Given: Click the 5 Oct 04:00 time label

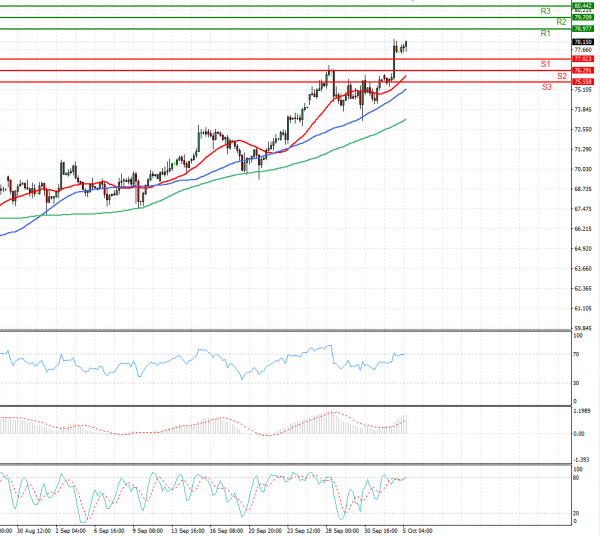Looking at the screenshot, I should pyautogui.click(x=417, y=531).
